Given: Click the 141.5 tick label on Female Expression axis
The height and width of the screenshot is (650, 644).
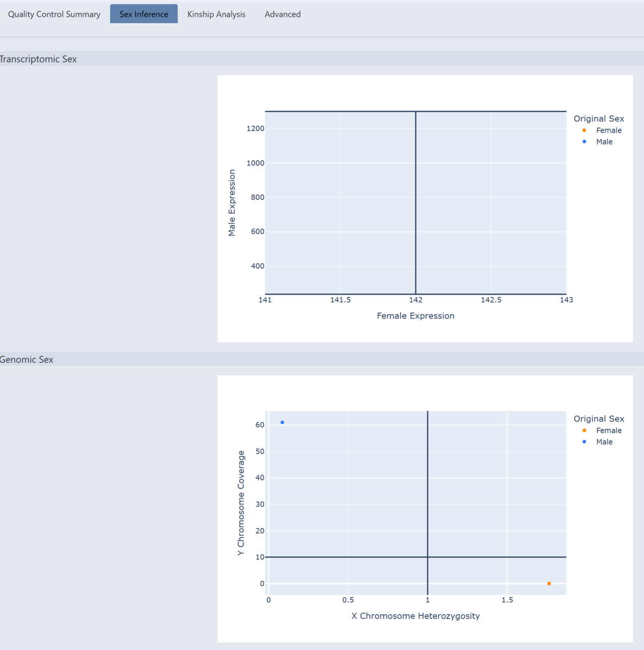Looking at the screenshot, I should pyautogui.click(x=340, y=300).
